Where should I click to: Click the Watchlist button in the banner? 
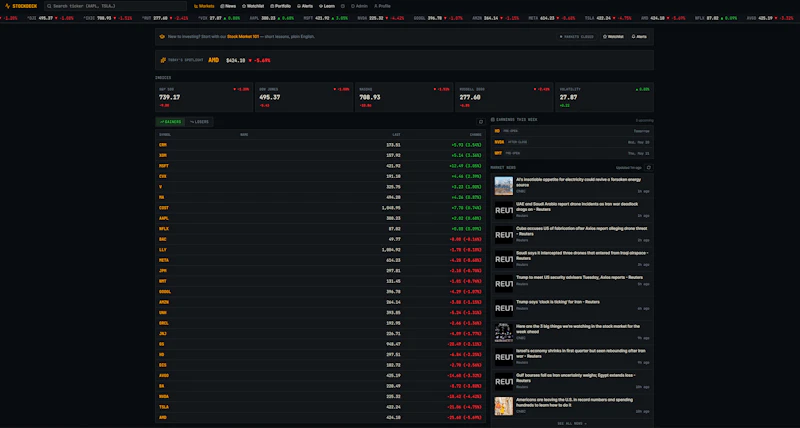click(x=613, y=37)
